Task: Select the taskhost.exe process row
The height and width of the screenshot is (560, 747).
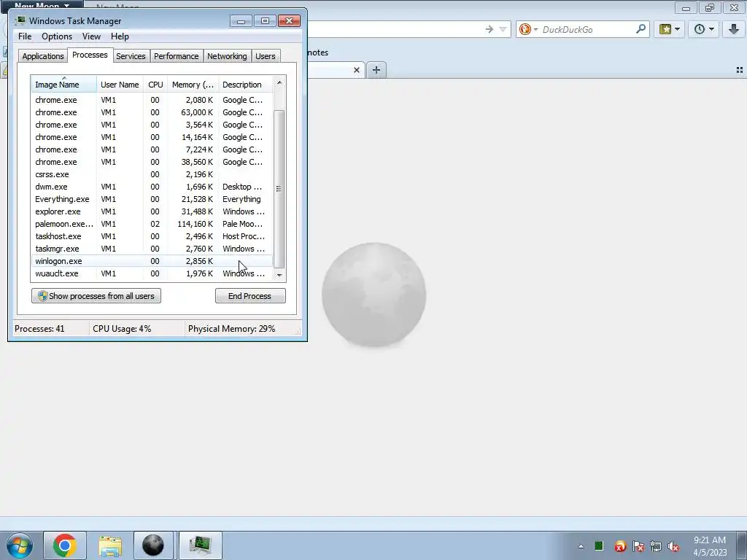Action: (x=152, y=236)
